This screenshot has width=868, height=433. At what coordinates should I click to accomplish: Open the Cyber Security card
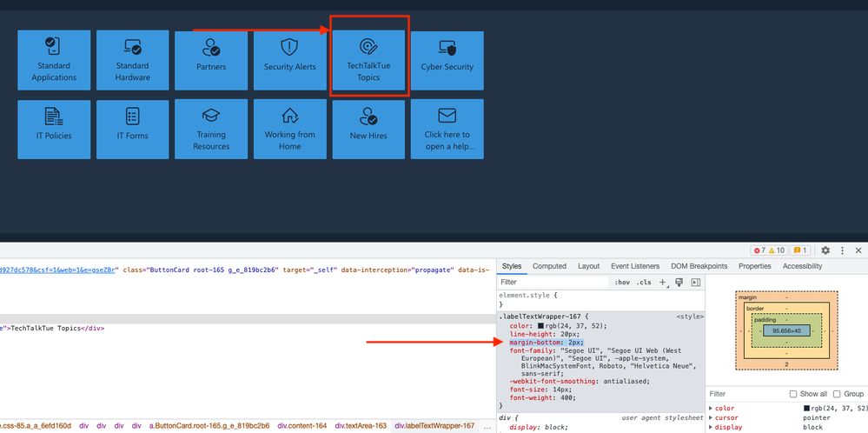pyautogui.click(x=447, y=60)
